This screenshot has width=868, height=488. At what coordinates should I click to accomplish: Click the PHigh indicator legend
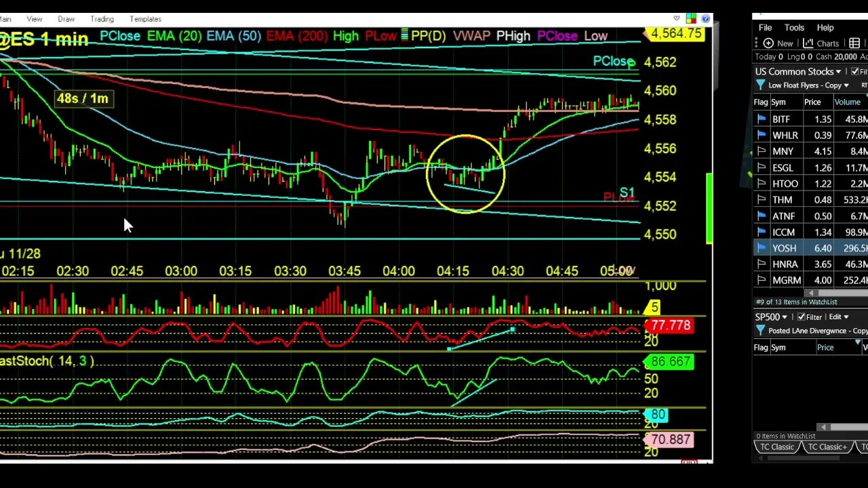point(513,35)
